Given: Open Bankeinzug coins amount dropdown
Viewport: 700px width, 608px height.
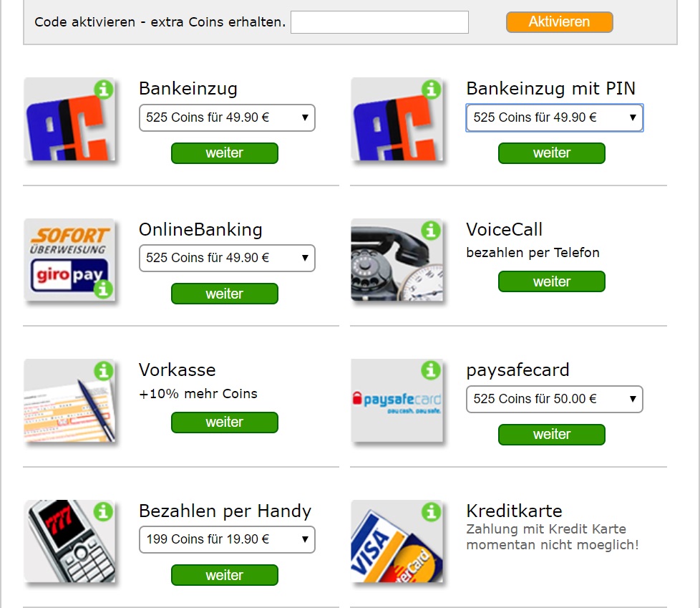Looking at the screenshot, I should click(x=227, y=117).
